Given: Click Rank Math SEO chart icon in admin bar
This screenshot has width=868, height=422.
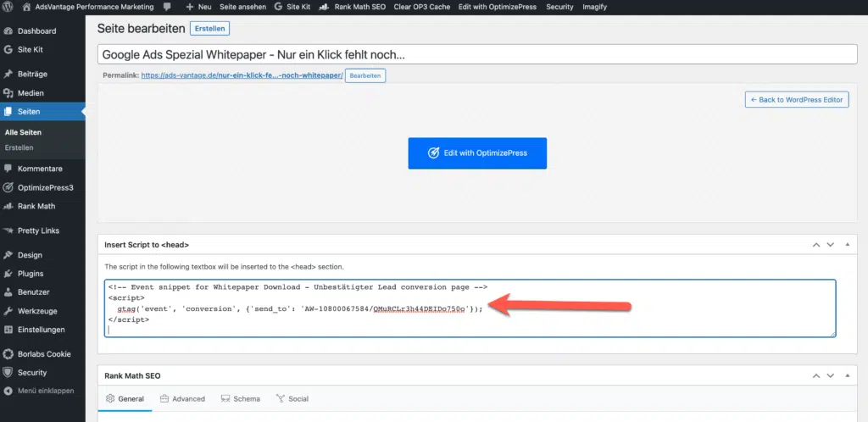Looking at the screenshot, I should click(325, 7).
